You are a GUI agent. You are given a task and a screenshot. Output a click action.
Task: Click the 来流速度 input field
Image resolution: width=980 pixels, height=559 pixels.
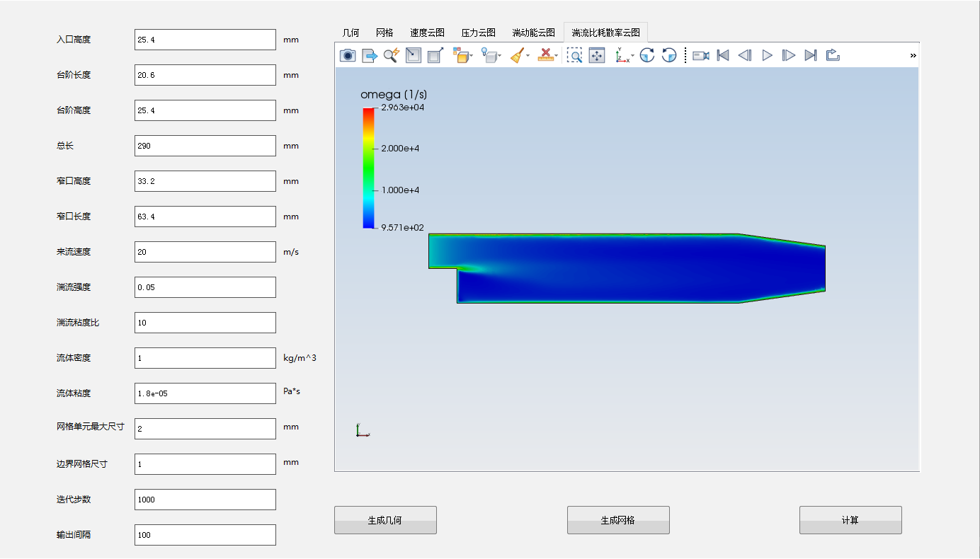[205, 252]
